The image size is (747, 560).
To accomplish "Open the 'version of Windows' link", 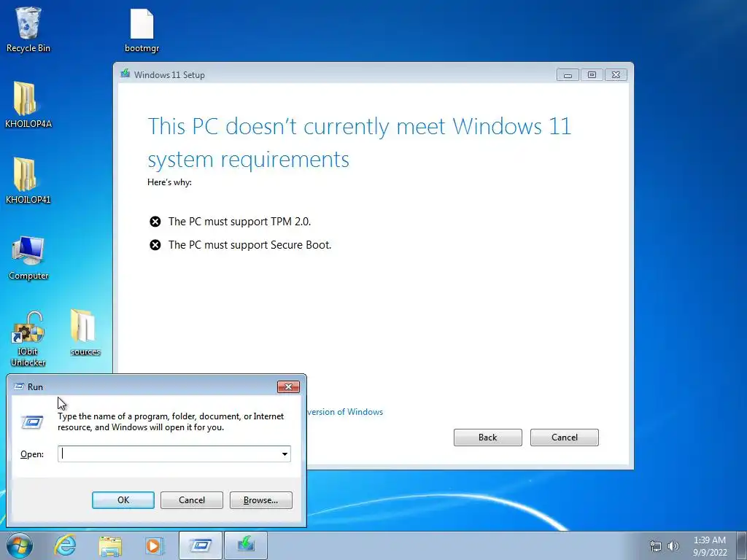I will (345, 412).
